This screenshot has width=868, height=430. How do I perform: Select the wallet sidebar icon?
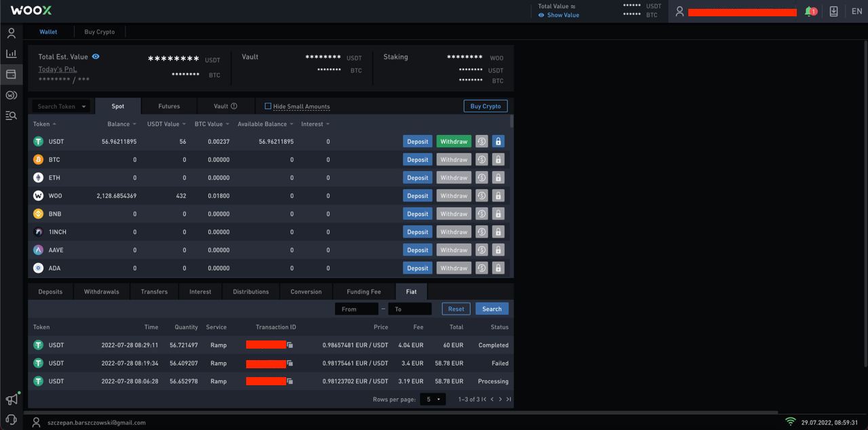[11, 74]
